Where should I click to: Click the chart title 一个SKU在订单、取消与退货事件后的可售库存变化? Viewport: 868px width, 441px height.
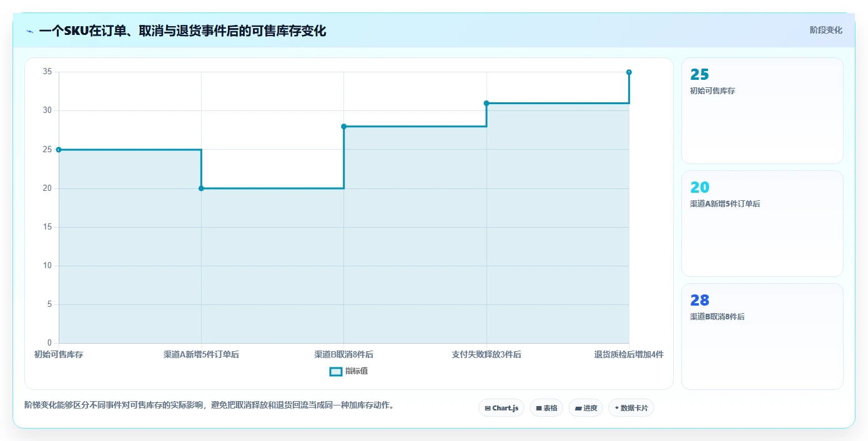182,31
